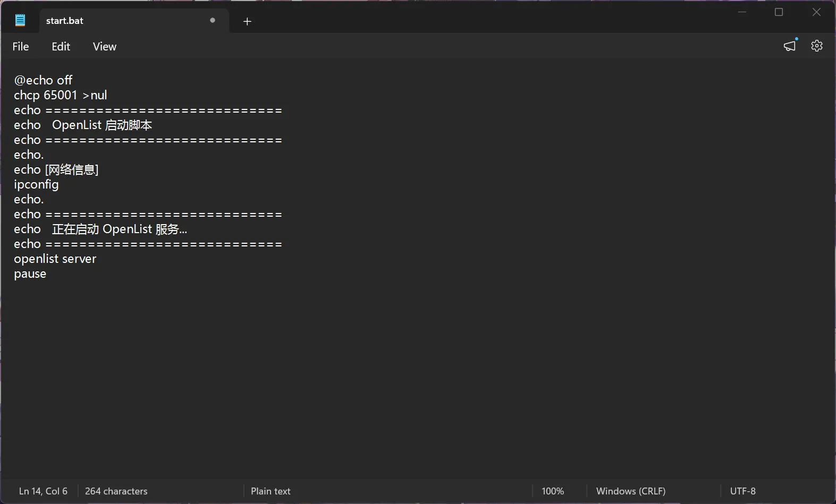Click the Ln 14, Col 6 position indicator
This screenshot has height=504, width=836.
(44, 491)
